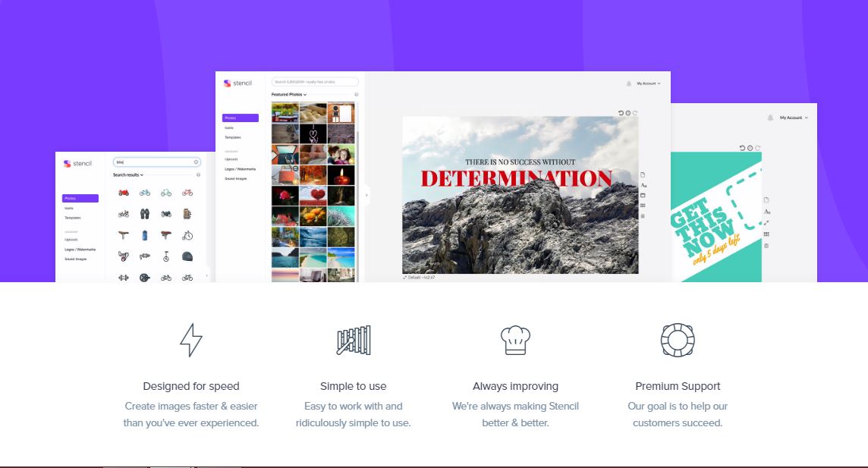The width and height of the screenshot is (868, 468).
Task: Click the notification bell in the coupon editor
Action: click(x=770, y=118)
